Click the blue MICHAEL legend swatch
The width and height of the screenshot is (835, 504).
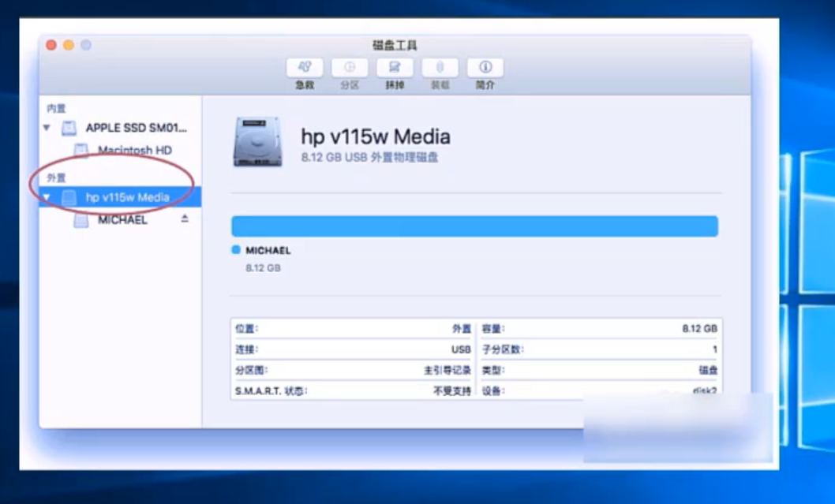(235, 250)
